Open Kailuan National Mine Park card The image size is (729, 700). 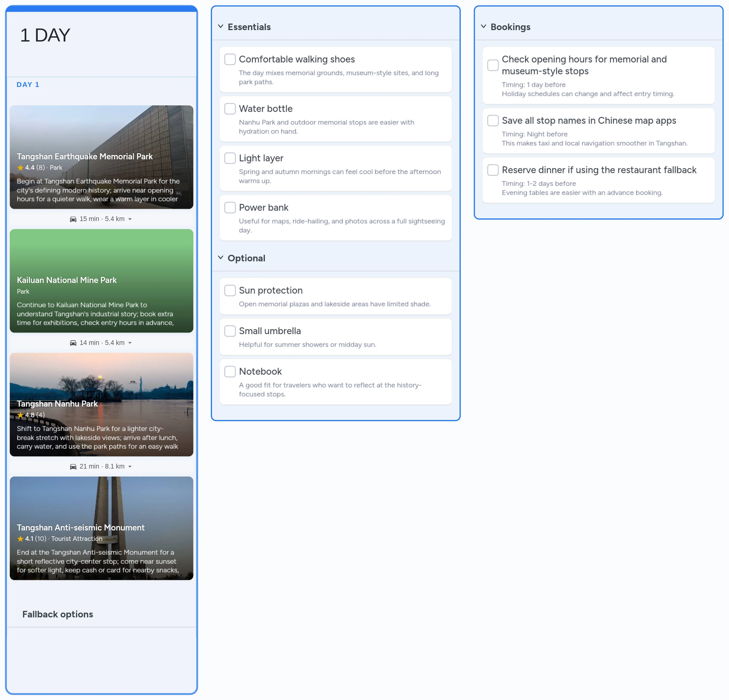(x=102, y=281)
